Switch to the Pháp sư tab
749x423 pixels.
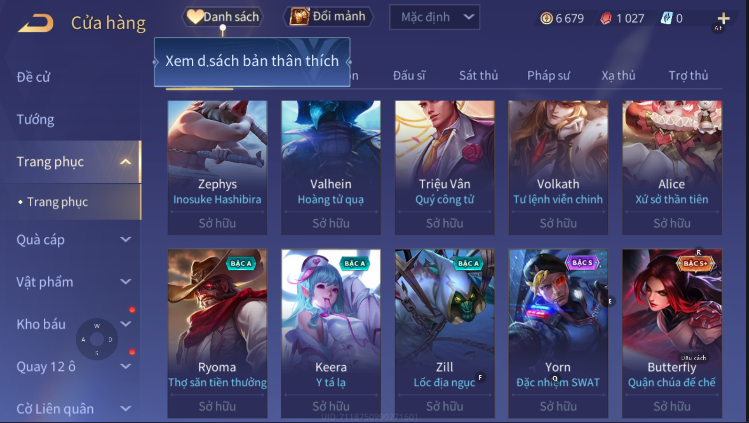point(548,75)
